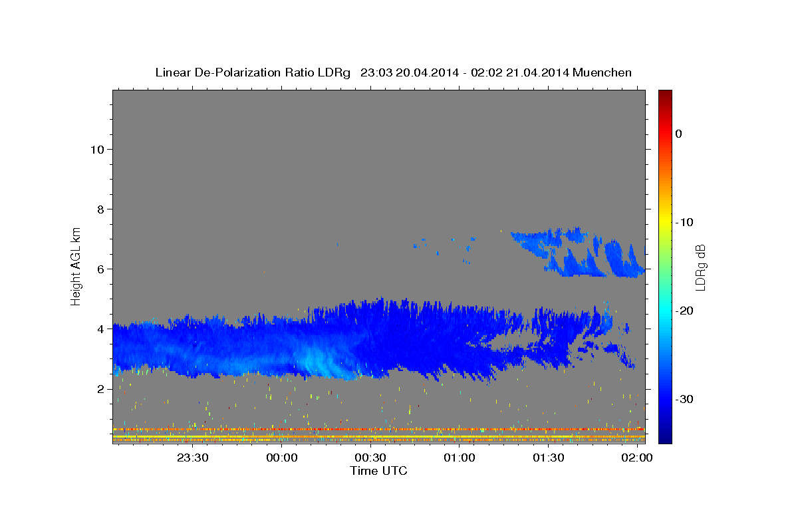
Task: Click the 01:30 time axis label
Action: (549, 458)
